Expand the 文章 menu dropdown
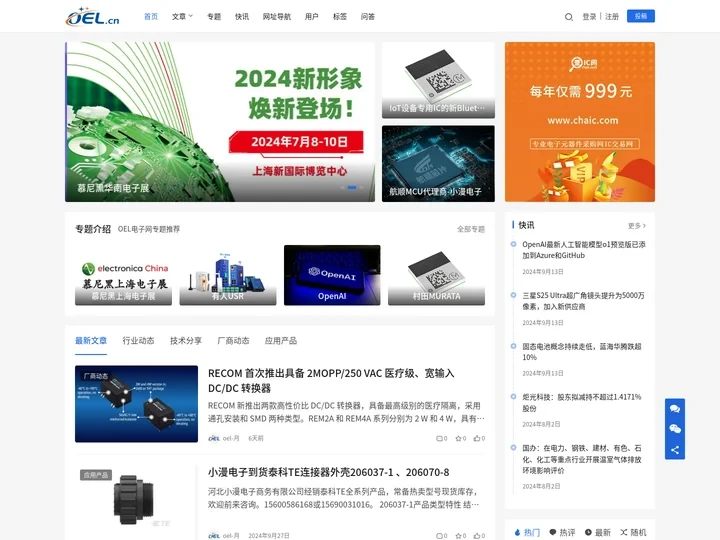This screenshot has width=720, height=540. (x=182, y=17)
